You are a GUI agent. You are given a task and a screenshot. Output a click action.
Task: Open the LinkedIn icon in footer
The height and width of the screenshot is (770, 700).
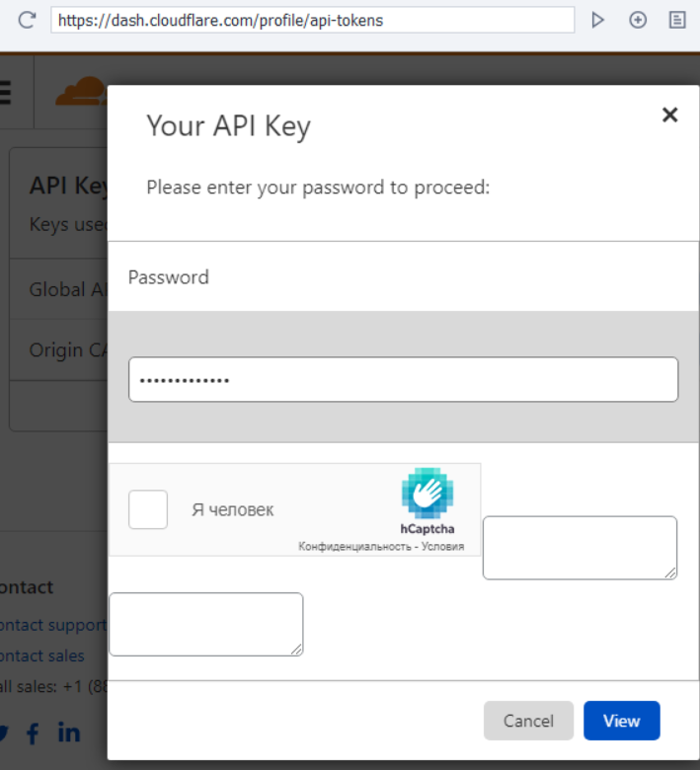[69, 732]
